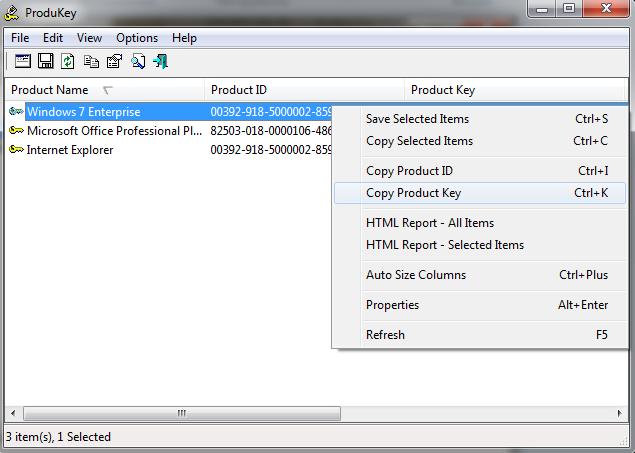Click Windows 7 Enterprise's Product ID cell
Screen dimensions: 635x453
click(271, 112)
